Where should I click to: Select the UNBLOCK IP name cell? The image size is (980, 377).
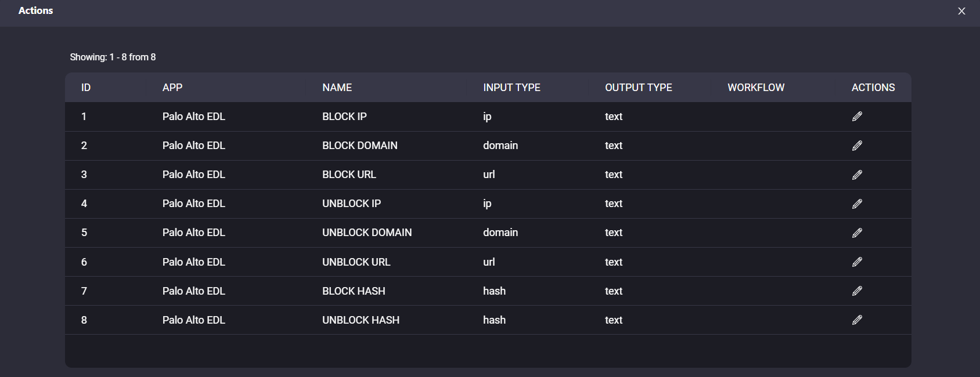[x=351, y=204]
